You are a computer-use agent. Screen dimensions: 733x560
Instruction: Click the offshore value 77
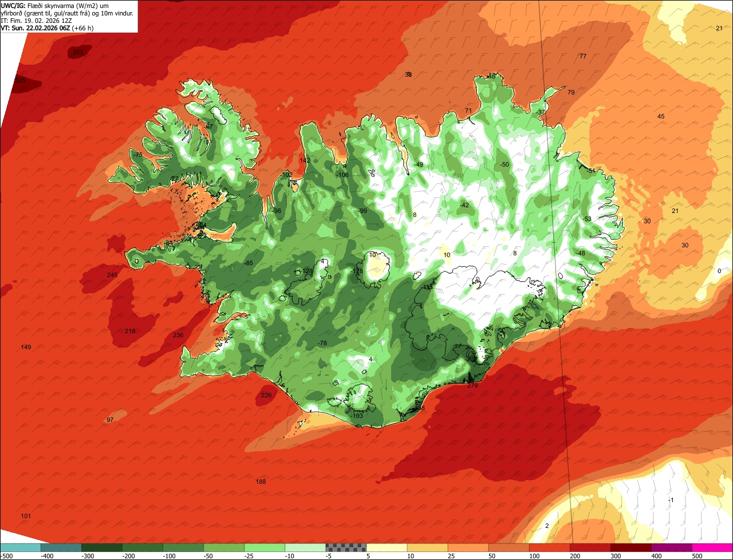(583, 56)
